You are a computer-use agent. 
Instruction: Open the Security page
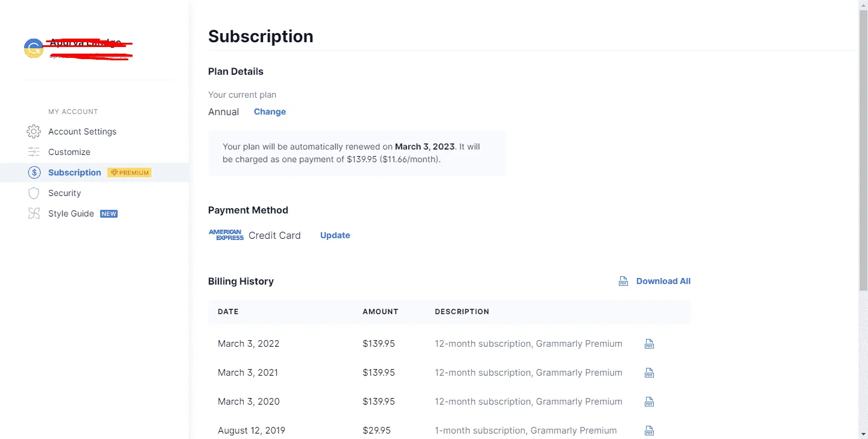tap(65, 193)
